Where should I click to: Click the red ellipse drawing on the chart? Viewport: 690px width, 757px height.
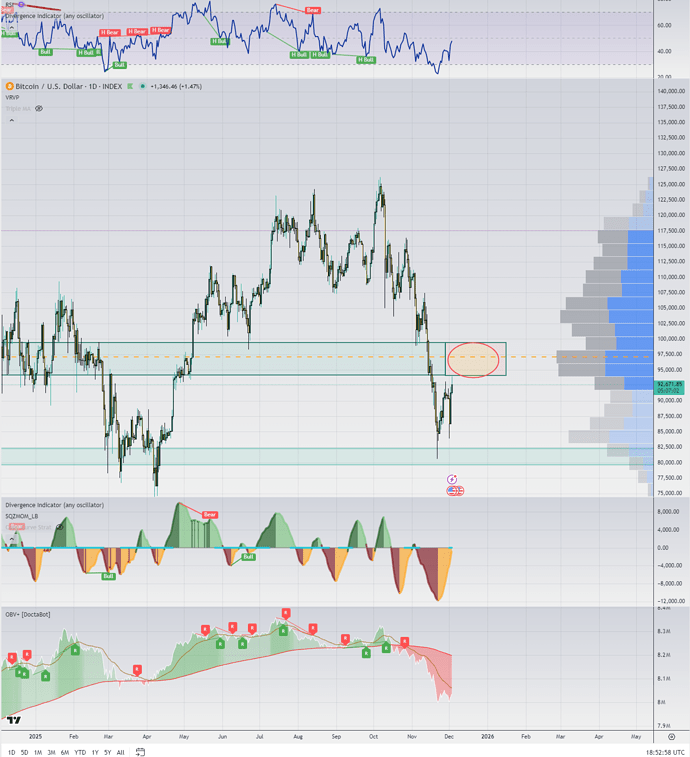[473, 359]
